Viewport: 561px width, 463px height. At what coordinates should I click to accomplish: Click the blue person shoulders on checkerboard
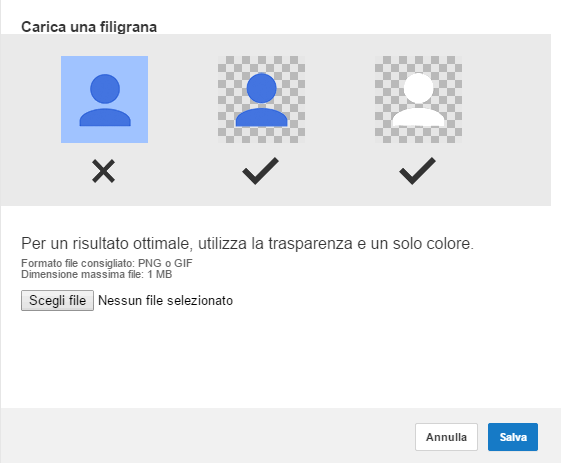tap(262, 117)
